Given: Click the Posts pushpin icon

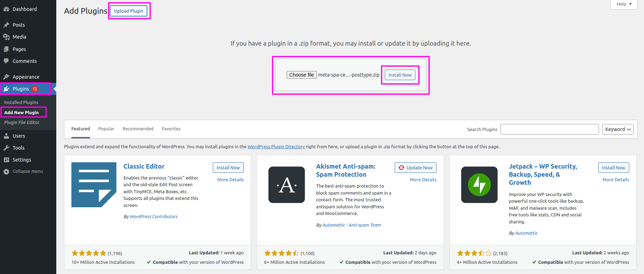Looking at the screenshot, I should pyautogui.click(x=6, y=25).
